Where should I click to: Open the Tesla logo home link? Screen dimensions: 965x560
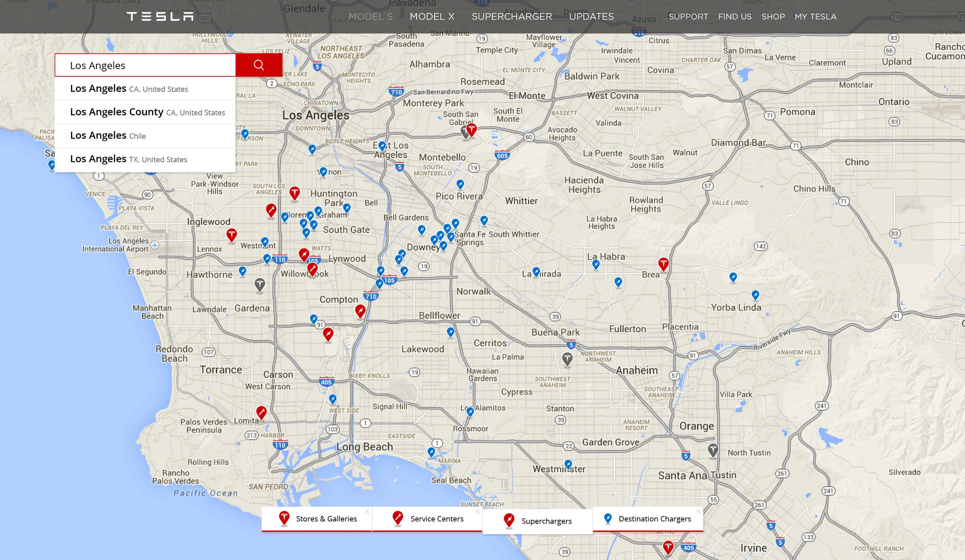[x=160, y=16]
